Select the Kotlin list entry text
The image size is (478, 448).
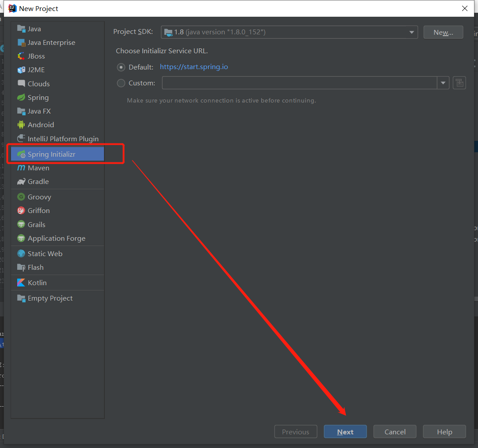(37, 283)
